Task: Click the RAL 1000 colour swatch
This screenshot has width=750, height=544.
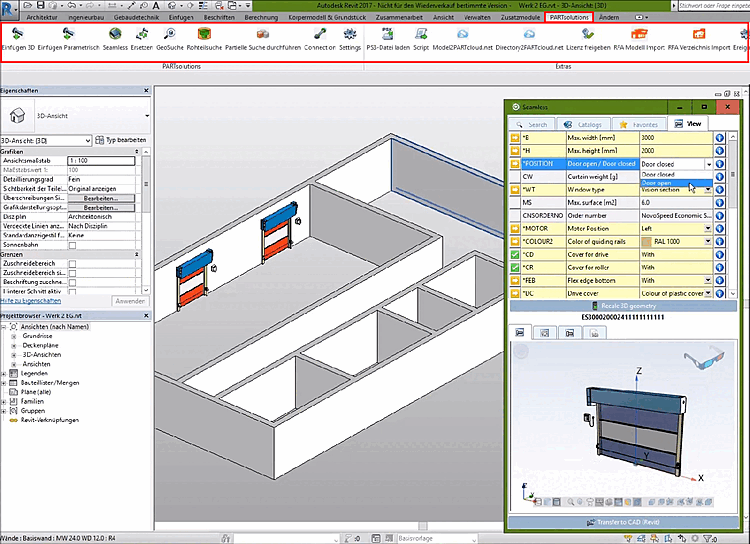Action: click(647, 242)
